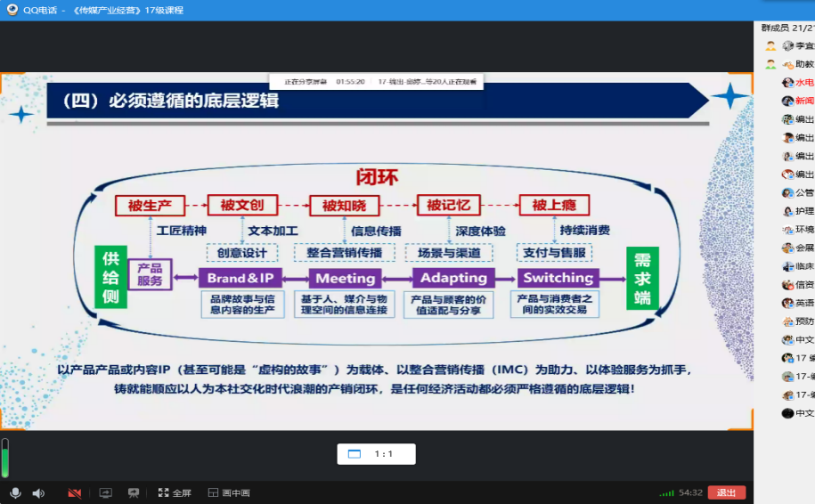
Task: Open the 公管 member avatar
Action: pos(788,192)
